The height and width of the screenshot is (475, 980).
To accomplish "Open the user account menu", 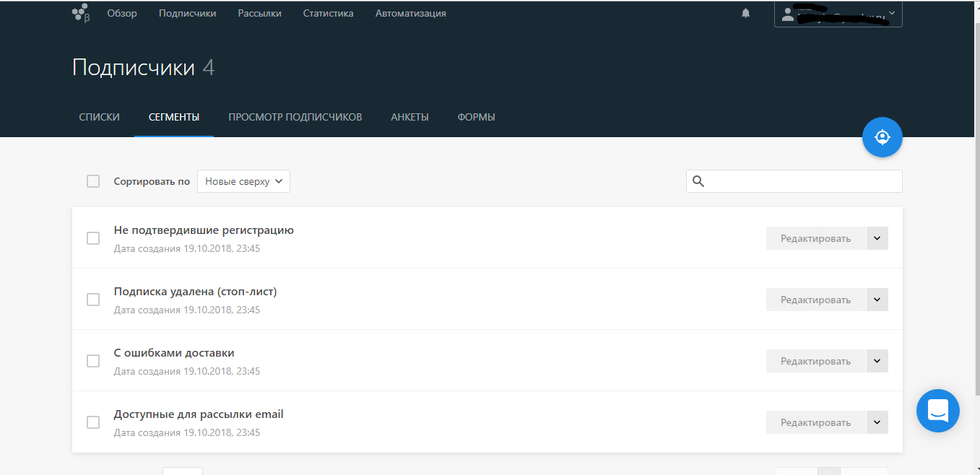I will pyautogui.click(x=838, y=14).
